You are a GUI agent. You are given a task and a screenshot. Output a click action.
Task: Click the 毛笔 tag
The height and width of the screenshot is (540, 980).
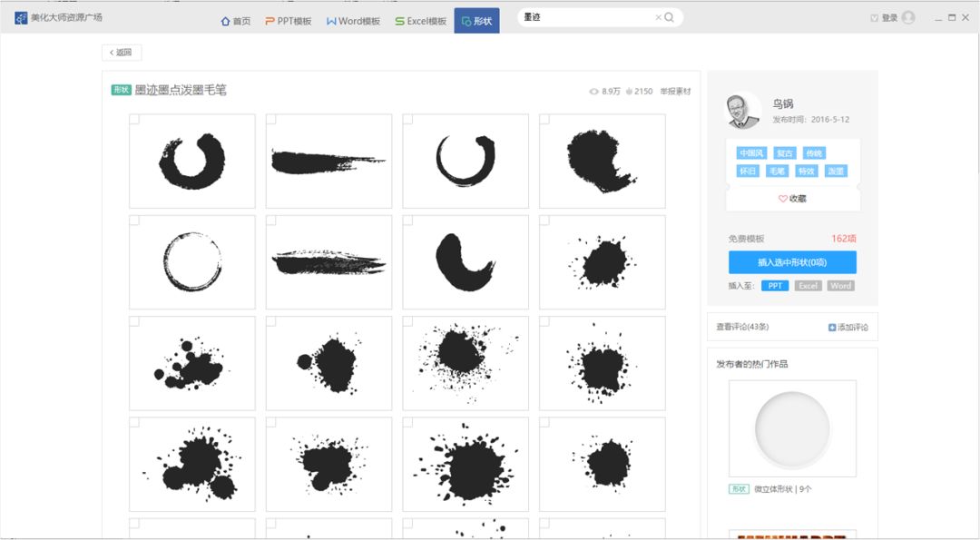(778, 172)
